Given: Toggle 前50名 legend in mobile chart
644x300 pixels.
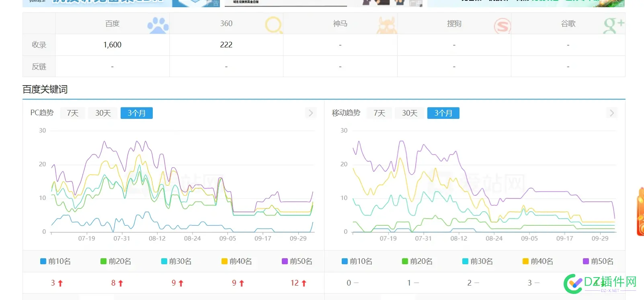Looking at the screenshot, I should [598, 261].
